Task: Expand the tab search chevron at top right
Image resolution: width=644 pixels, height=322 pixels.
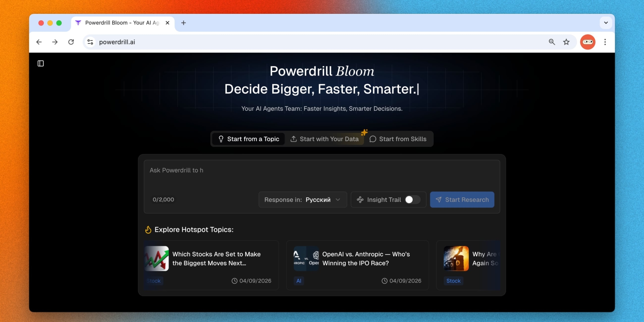Action: (x=606, y=23)
